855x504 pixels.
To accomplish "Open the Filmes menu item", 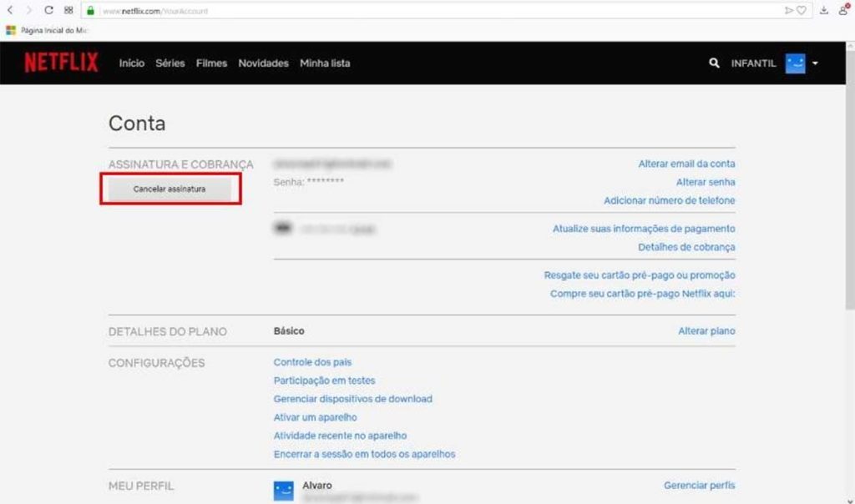I will (211, 63).
